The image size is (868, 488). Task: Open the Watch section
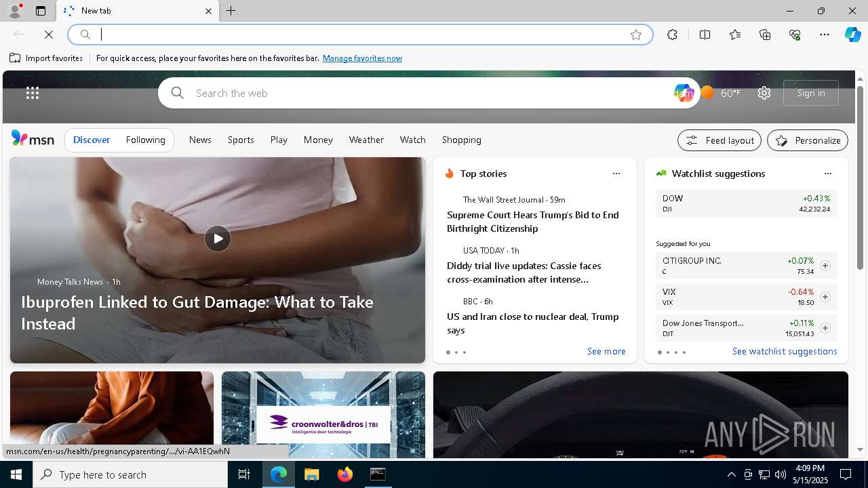click(412, 140)
